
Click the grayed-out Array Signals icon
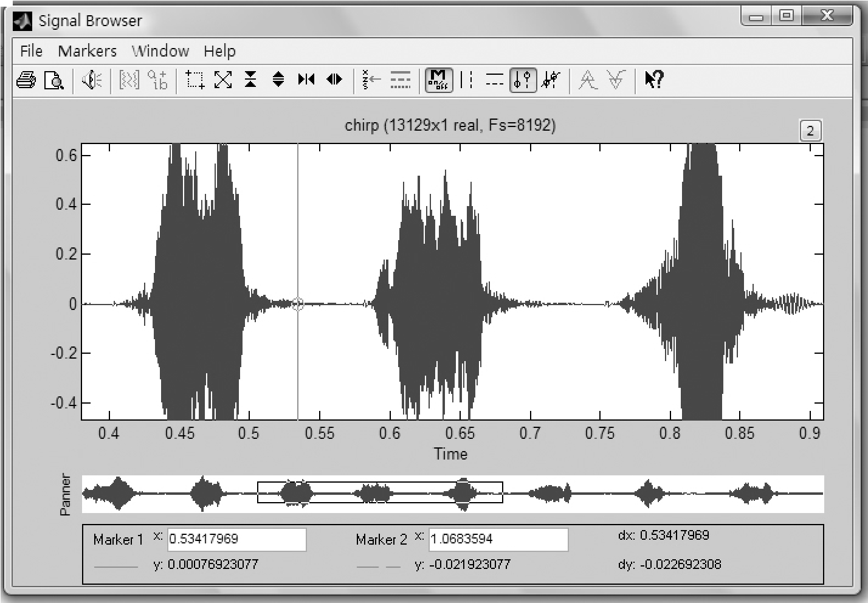click(x=129, y=80)
